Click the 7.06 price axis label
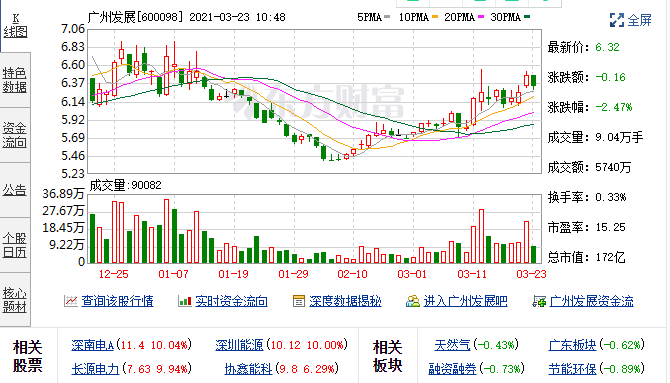 [73, 29]
